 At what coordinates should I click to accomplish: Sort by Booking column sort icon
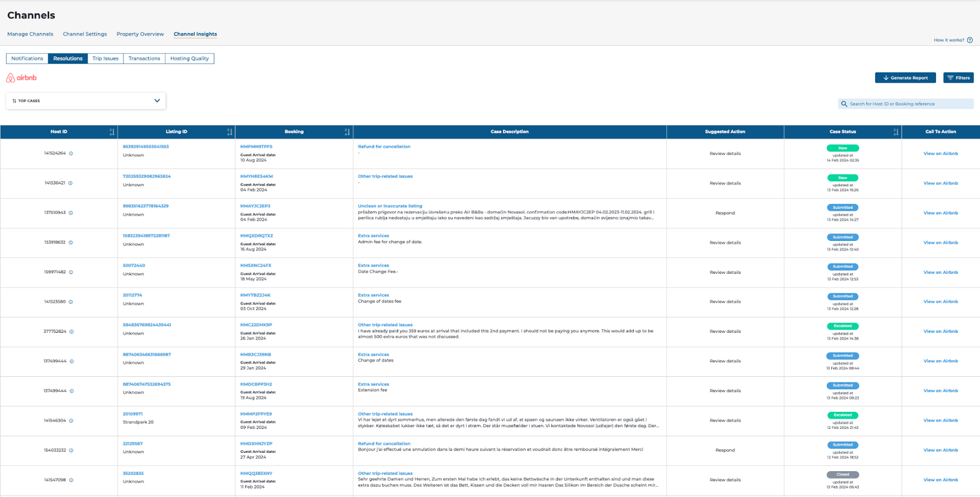click(347, 132)
